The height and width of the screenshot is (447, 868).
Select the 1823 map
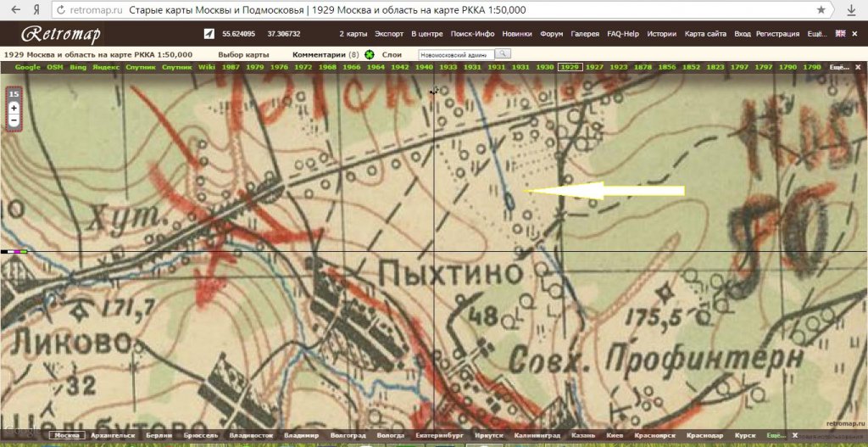[x=715, y=67]
